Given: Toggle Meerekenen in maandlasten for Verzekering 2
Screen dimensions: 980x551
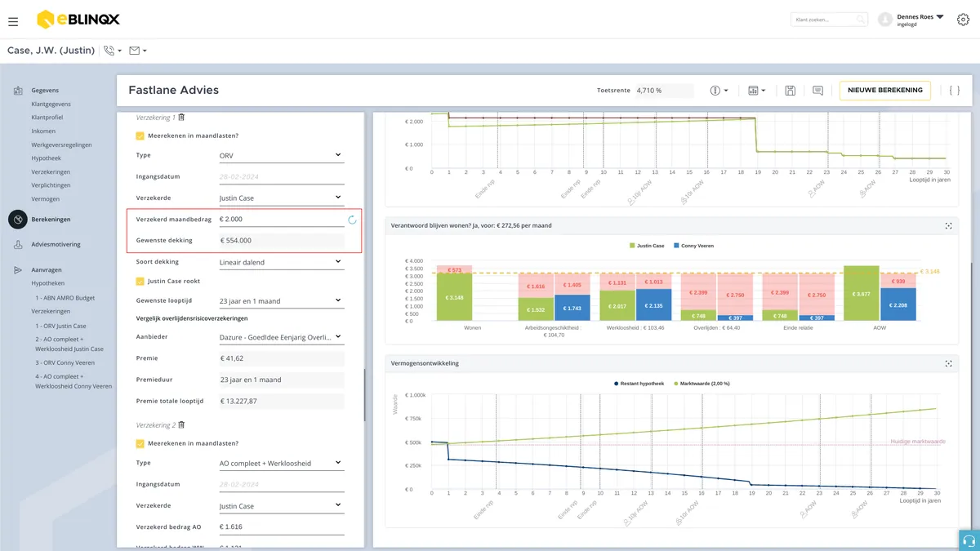Looking at the screenshot, I should [x=140, y=444].
